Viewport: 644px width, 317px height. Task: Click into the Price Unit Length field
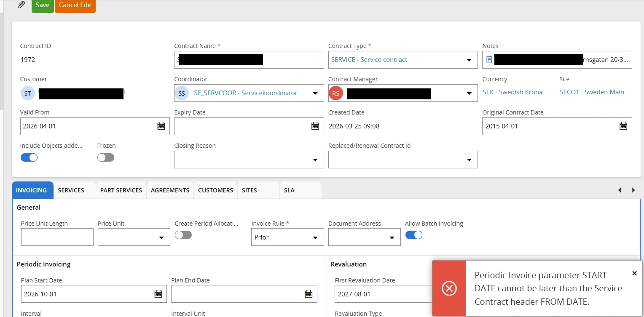tap(57, 237)
